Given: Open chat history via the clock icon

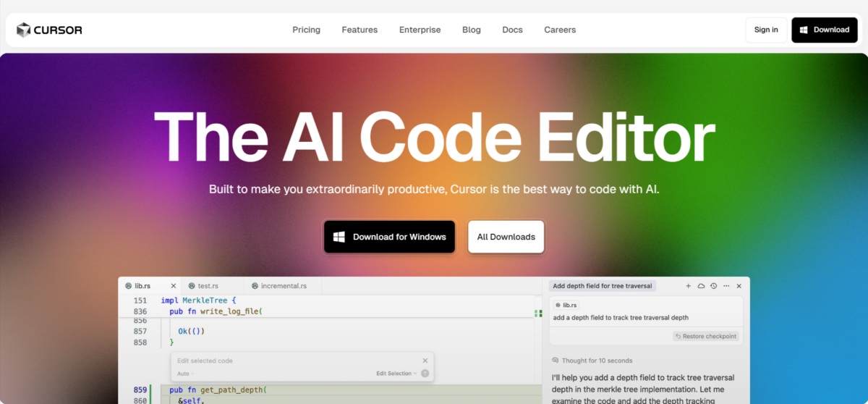Looking at the screenshot, I should [x=713, y=286].
